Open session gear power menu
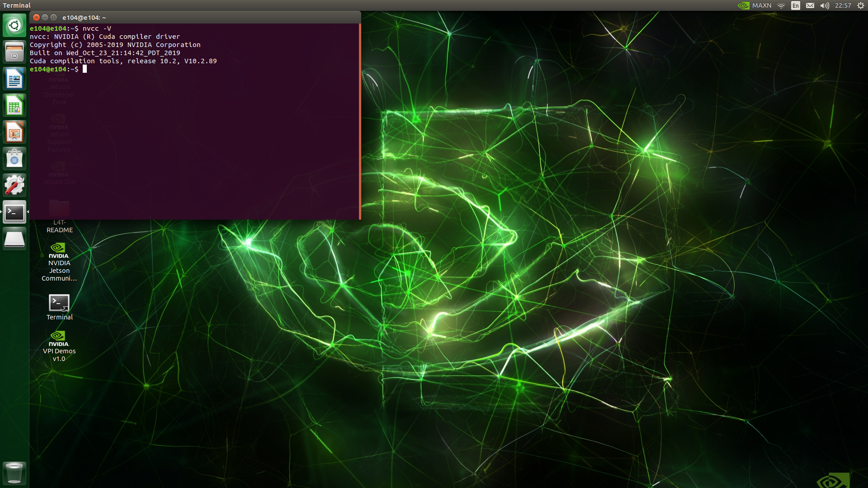Image resolution: width=868 pixels, height=488 pixels. point(861,5)
